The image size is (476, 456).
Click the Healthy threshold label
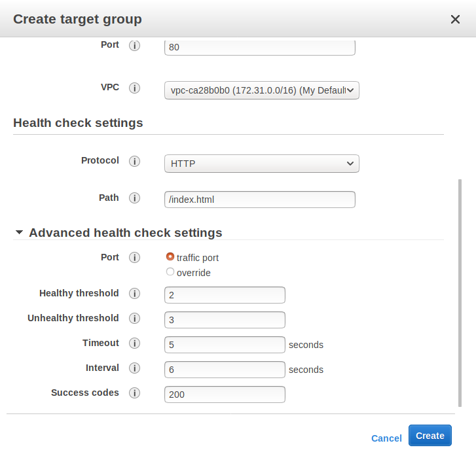[x=79, y=293]
